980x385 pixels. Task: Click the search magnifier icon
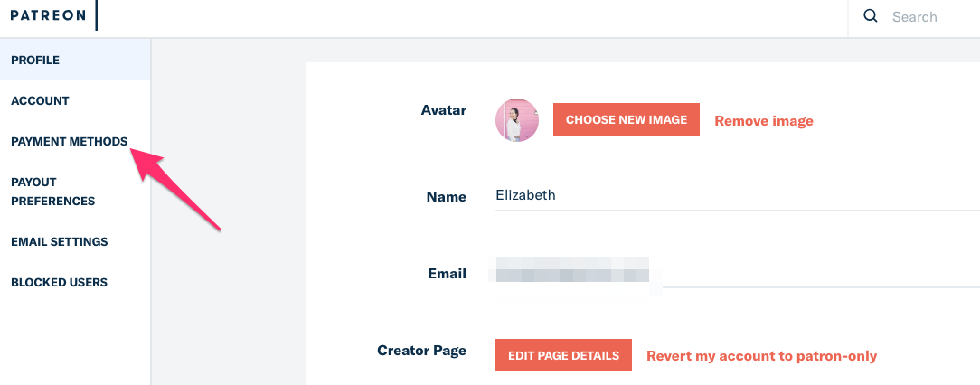871,16
